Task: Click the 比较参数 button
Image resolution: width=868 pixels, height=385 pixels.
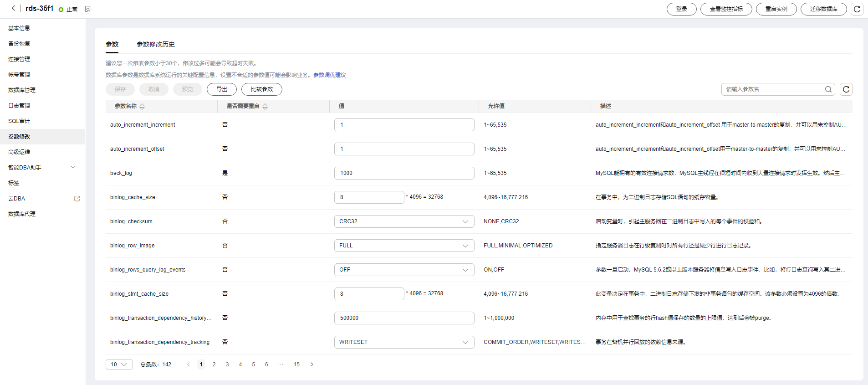Action: pyautogui.click(x=261, y=89)
